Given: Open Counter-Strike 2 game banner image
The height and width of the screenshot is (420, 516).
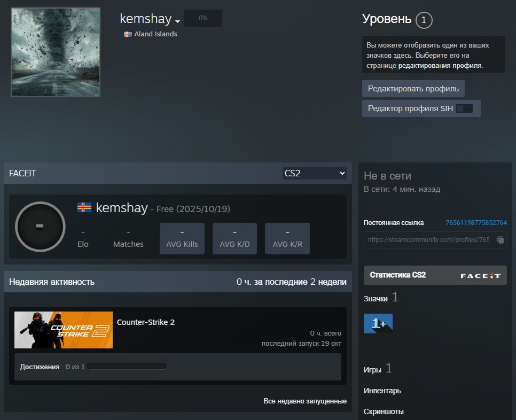Looking at the screenshot, I should [64, 330].
